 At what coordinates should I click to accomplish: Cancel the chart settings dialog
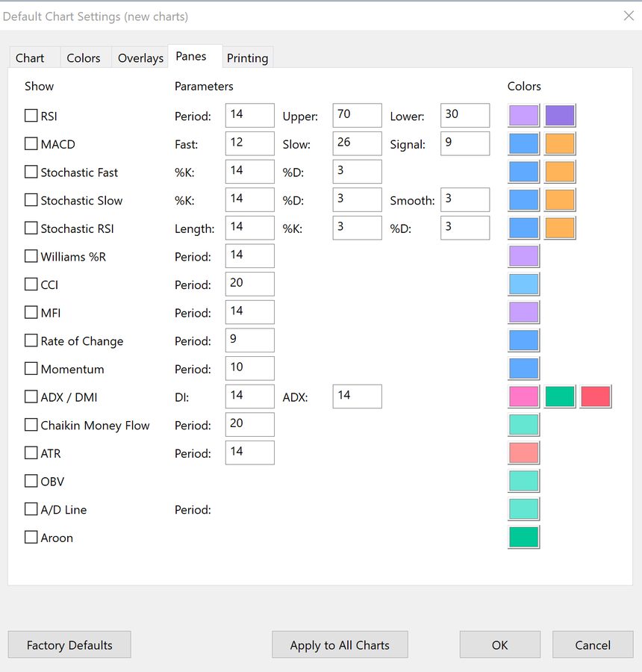[593, 644]
